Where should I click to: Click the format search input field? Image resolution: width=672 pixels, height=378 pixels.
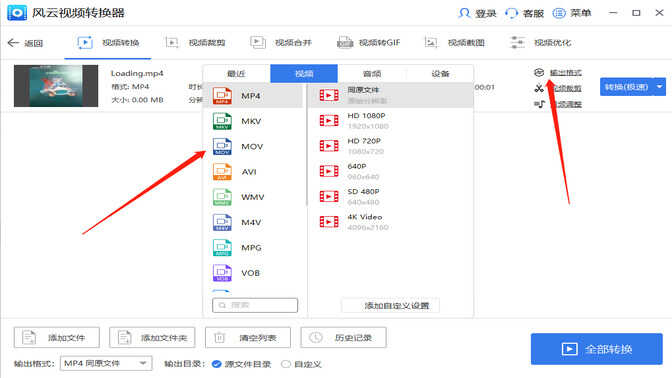[x=255, y=305]
